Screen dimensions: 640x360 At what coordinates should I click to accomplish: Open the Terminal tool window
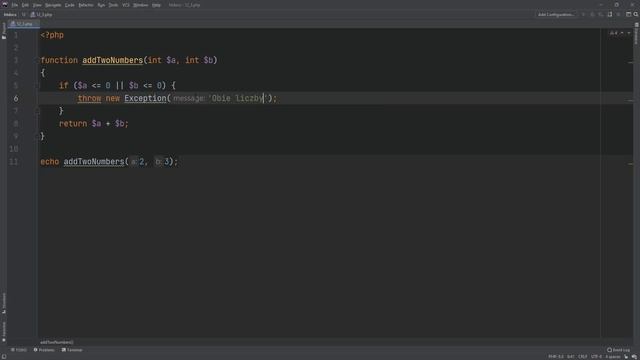(72, 350)
